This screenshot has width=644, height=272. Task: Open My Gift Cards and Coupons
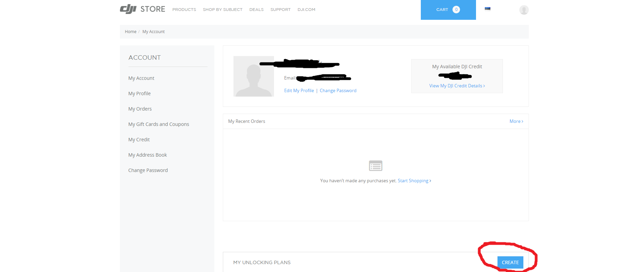point(158,124)
